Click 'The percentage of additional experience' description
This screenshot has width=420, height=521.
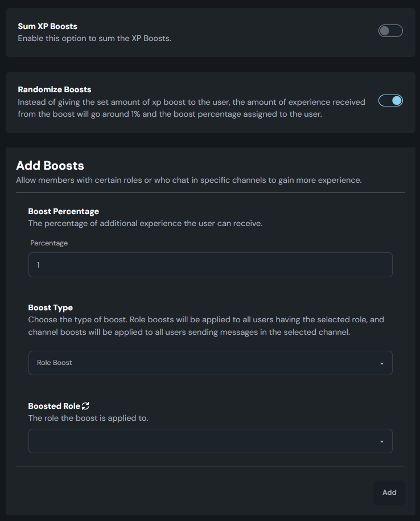pyautogui.click(x=146, y=223)
